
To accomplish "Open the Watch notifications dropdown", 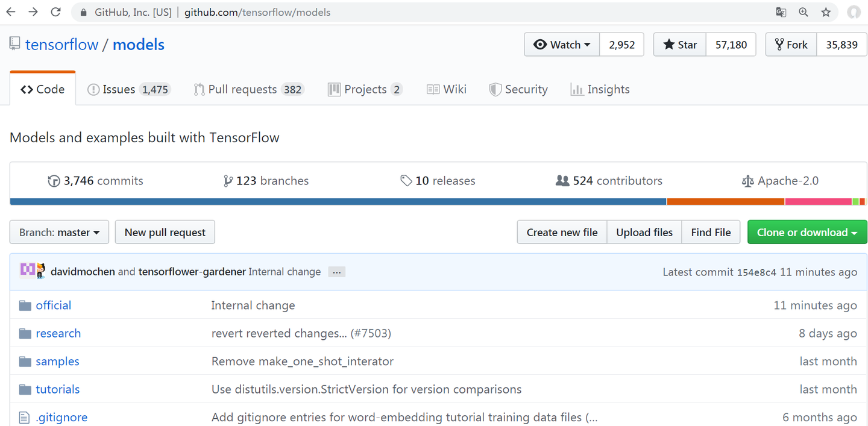I will point(562,45).
